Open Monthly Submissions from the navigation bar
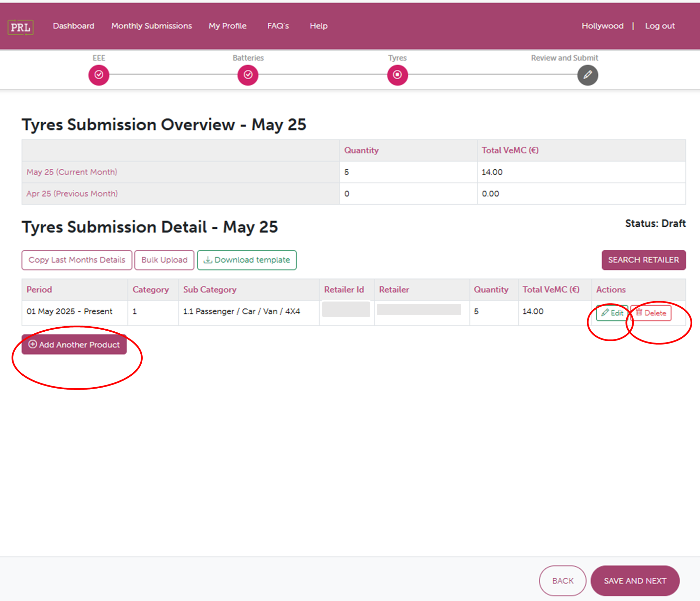700x601 pixels. (x=151, y=26)
